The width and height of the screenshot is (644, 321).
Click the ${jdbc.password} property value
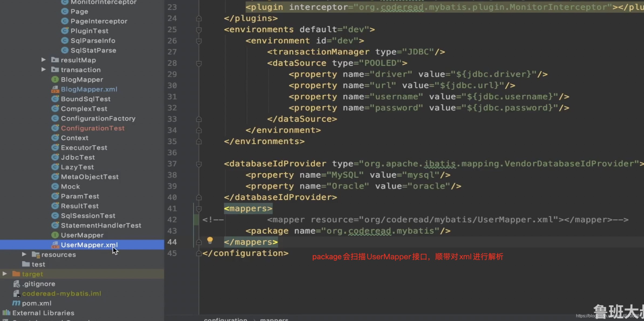click(510, 108)
